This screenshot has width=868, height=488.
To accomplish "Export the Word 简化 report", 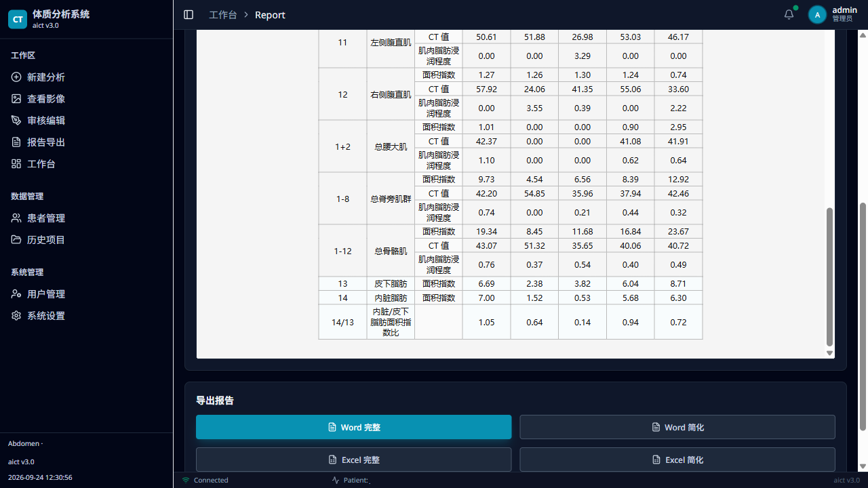I will 677,427.
